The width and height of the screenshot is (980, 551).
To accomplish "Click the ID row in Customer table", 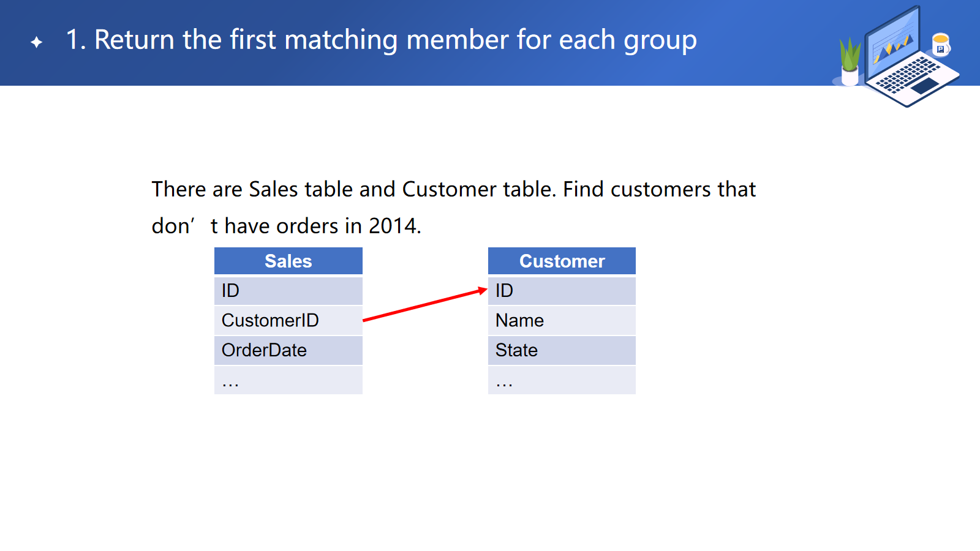I will click(x=562, y=291).
